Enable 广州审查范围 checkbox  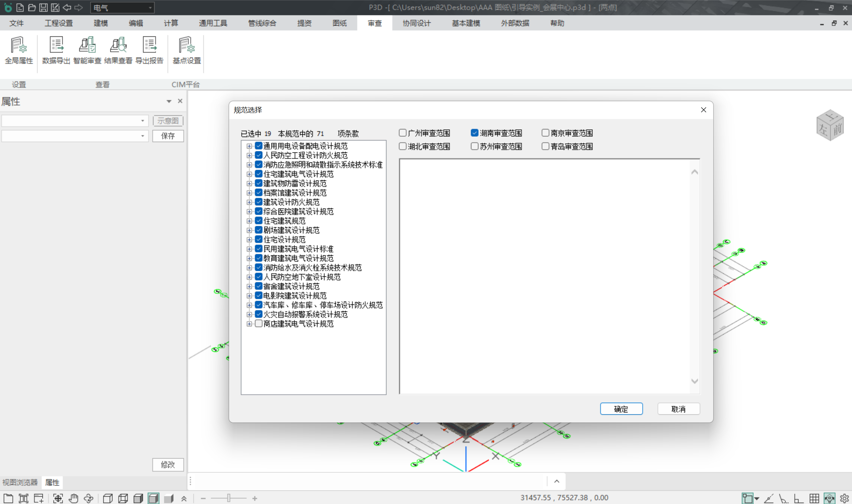click(403, 133)
